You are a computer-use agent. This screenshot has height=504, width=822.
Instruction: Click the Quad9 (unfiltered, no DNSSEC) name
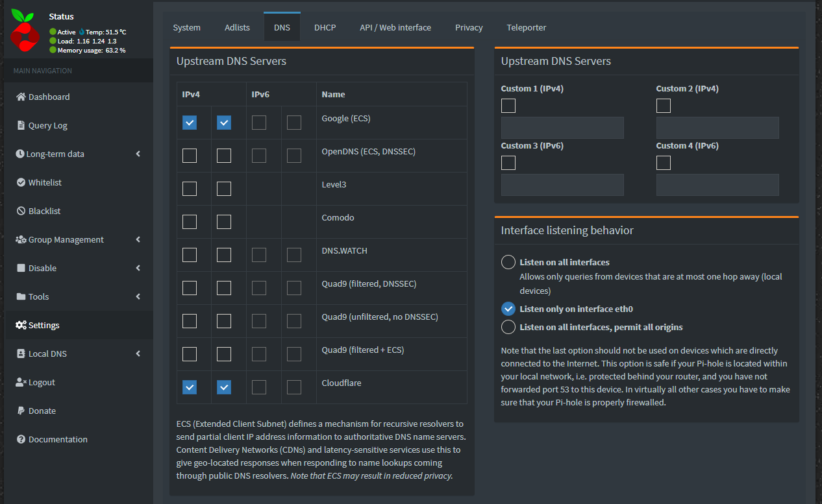pyautogui.click(x=380, y=317)
